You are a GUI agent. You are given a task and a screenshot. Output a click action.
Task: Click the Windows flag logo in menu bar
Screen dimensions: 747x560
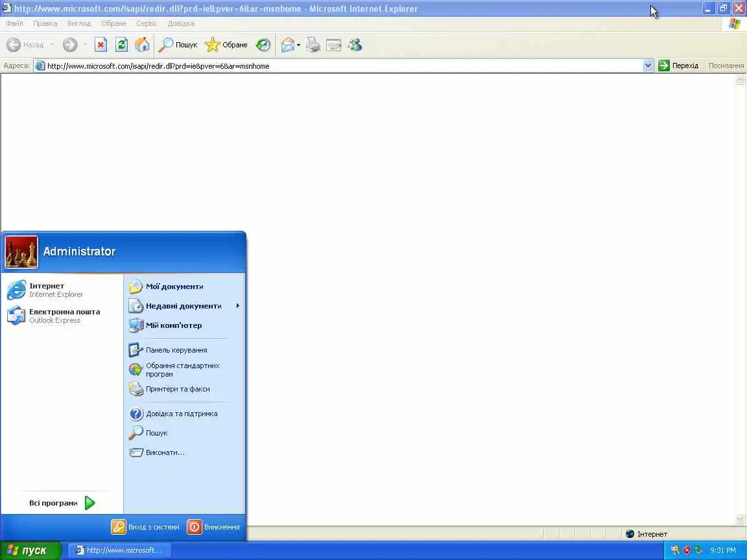click(x=734, y=24)
